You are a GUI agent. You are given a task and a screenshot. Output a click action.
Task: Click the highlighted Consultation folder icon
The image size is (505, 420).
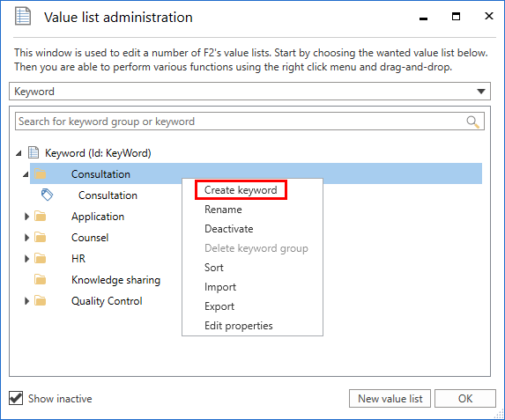coord(41,174)
